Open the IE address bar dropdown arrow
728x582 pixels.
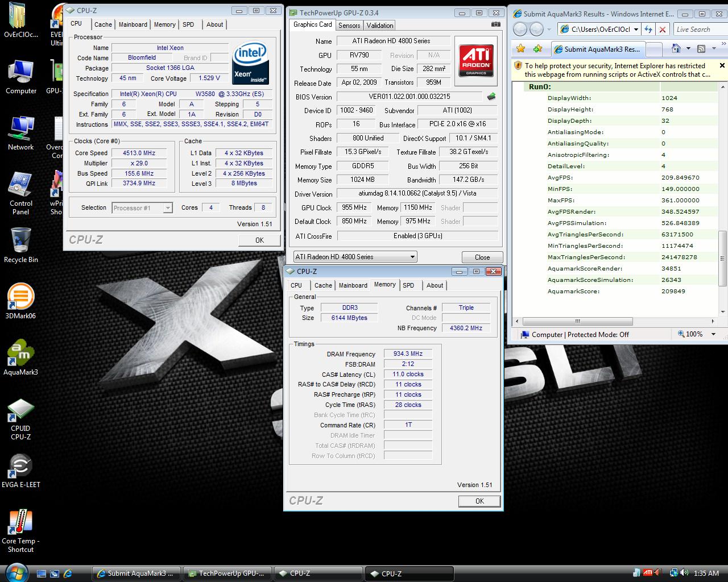pos(636,29)
